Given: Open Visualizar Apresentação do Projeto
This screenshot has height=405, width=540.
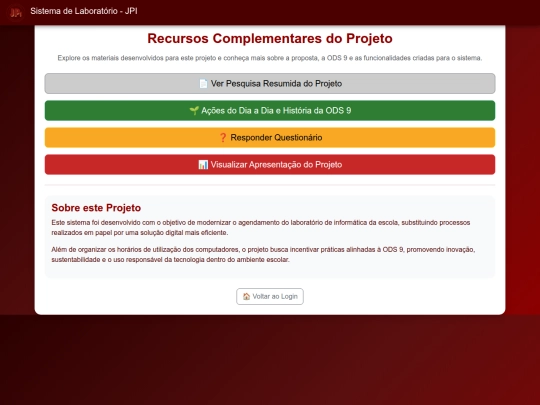Looking at the screenshot, I should coord(270,165).
